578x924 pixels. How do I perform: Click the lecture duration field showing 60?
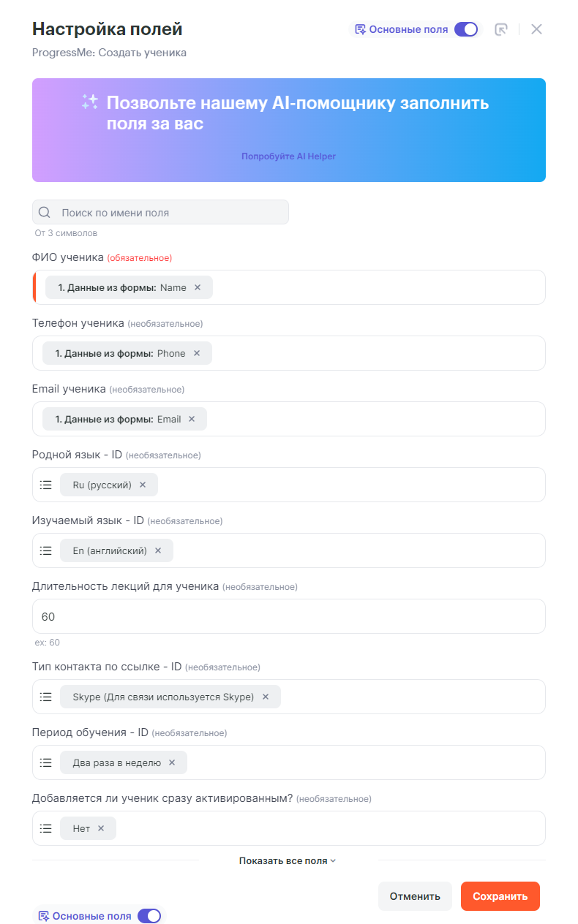(x=288, y=617)
